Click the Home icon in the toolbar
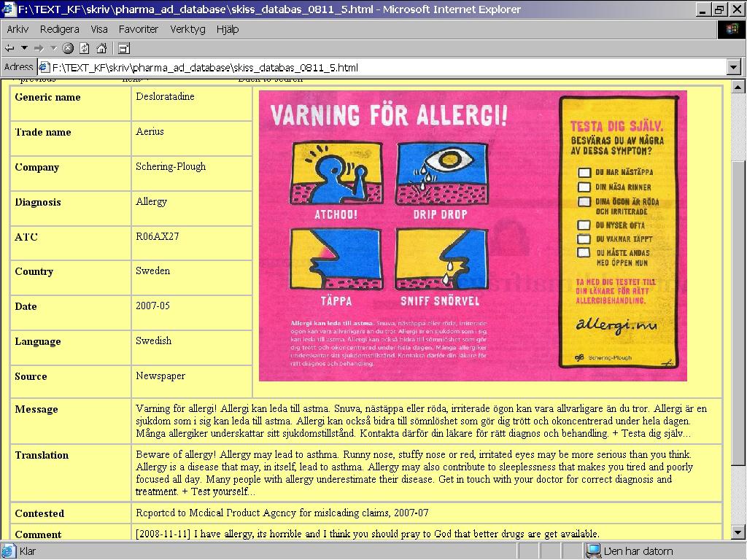This screenshot has width=747, height=560. (101, 48)
